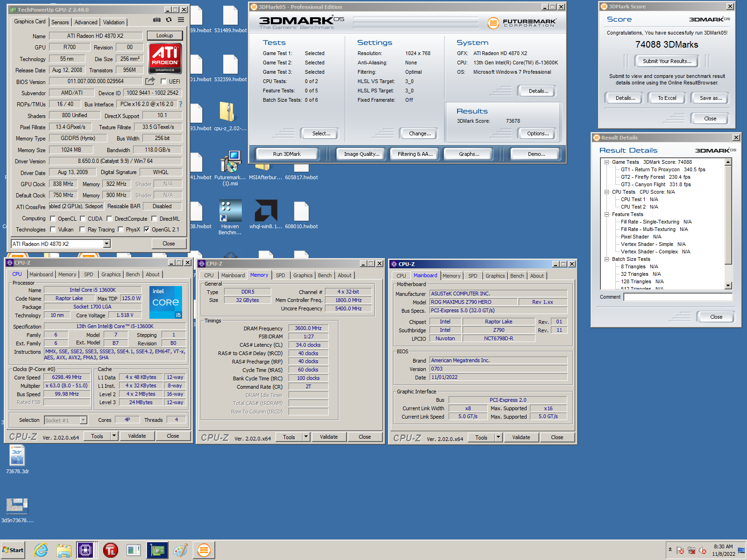Collapse the Game Tests tree node
The image size is (747, 560).
click(x=606, y=162)
